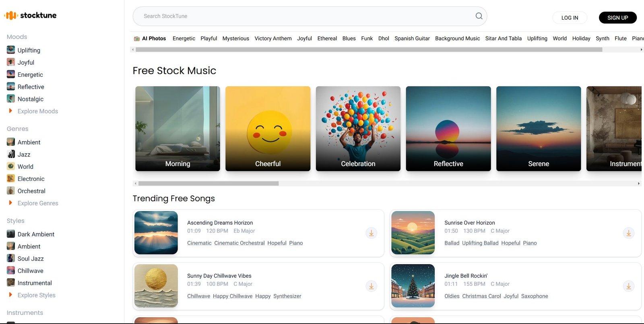Download the Jingle Bell Rockin' track
Viewport: 644px width, 324px height.
point(628,286)
